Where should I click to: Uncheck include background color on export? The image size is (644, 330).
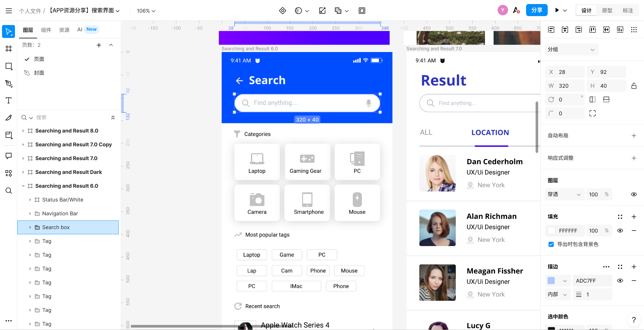click(x=551, y=244)
